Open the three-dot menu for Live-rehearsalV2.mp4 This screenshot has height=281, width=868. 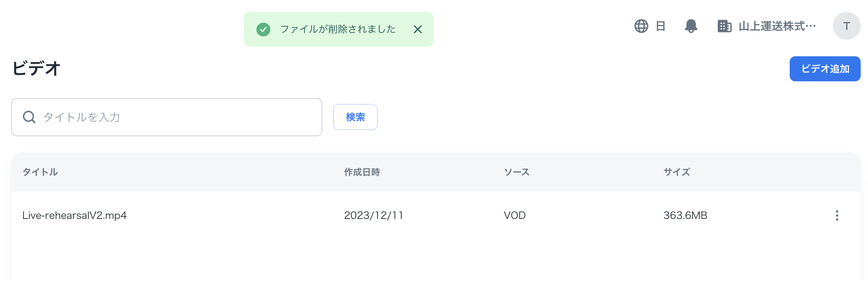(837, 216)
